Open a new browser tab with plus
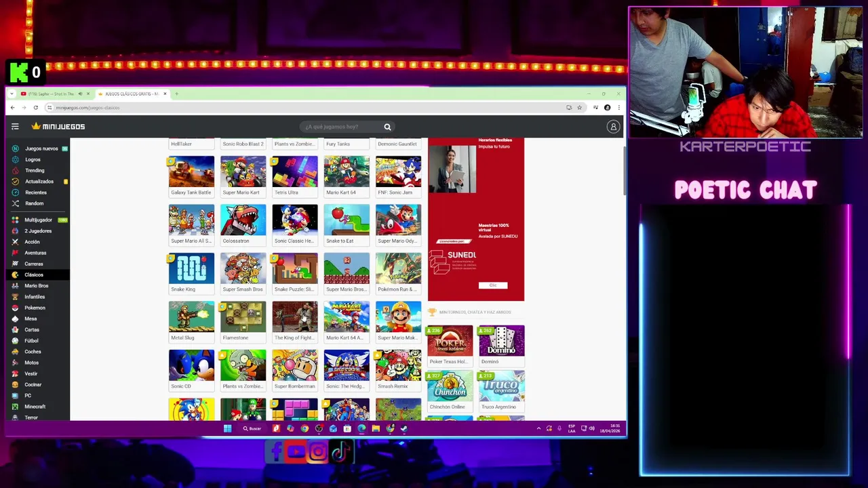Viewport: 868px width, 488px height. pos(176,94)
